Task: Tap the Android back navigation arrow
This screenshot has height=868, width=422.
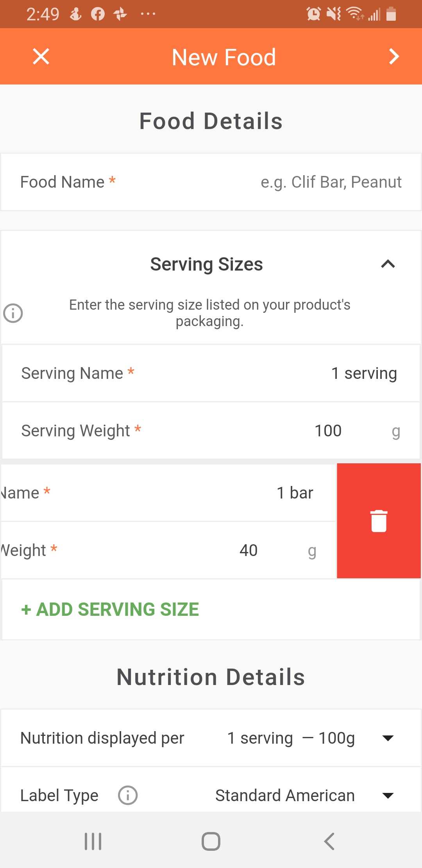Action: (329, 841)
